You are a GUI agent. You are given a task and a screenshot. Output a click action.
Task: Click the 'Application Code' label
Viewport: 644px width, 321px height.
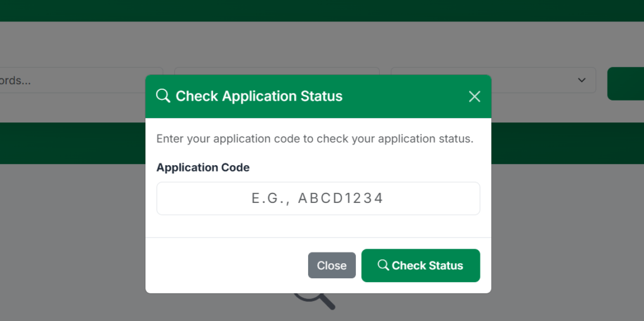coord(203,168)
